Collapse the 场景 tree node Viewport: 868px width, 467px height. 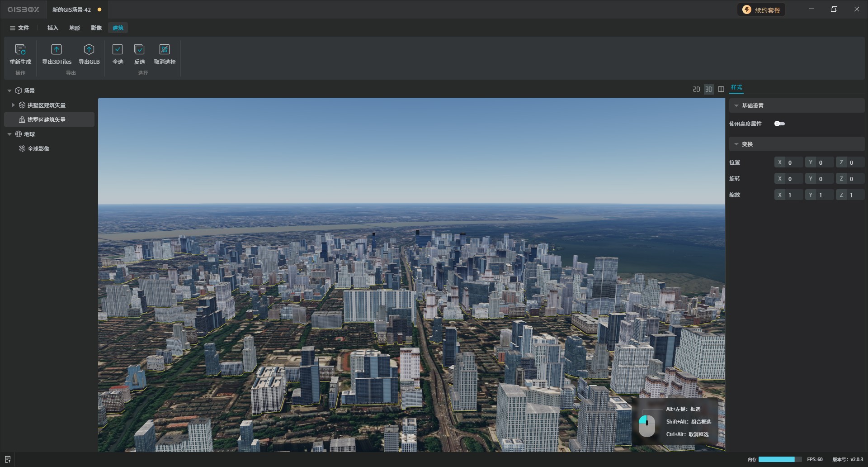pyautogui.click(x=9, y=91)
